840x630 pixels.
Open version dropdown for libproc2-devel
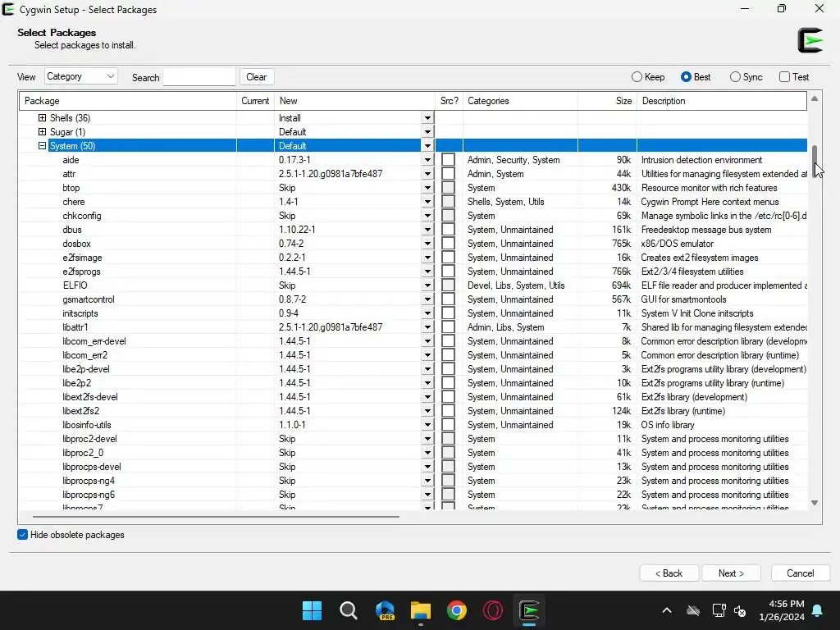click(427, 439)
